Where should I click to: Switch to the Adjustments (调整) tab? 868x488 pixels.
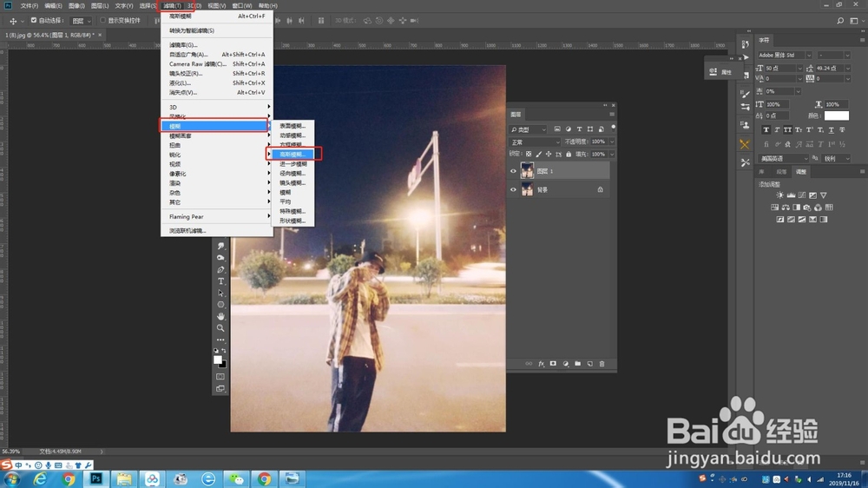[801, 172]
